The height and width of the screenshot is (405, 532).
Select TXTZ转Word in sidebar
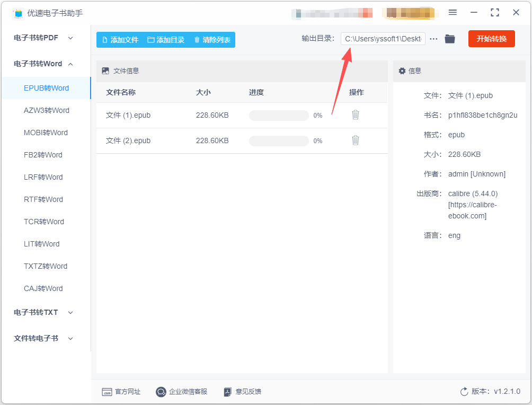pos(46,266)
